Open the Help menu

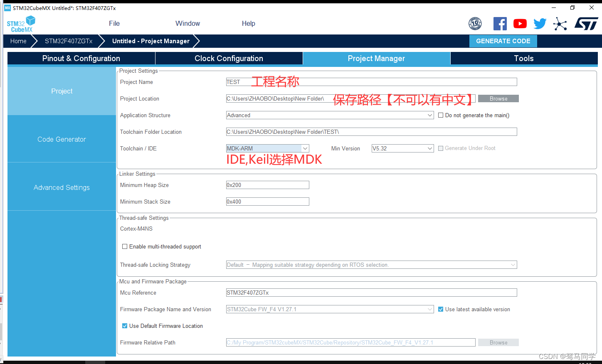(x=249, y=24)
